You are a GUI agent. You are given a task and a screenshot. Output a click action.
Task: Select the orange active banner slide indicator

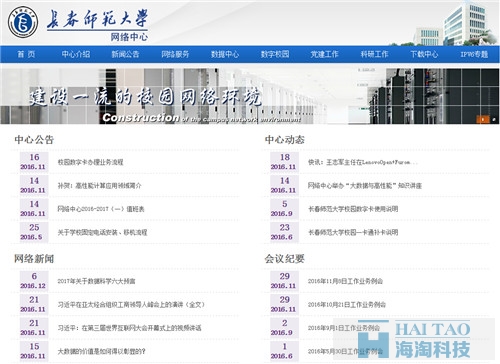(x=482, y=119)
